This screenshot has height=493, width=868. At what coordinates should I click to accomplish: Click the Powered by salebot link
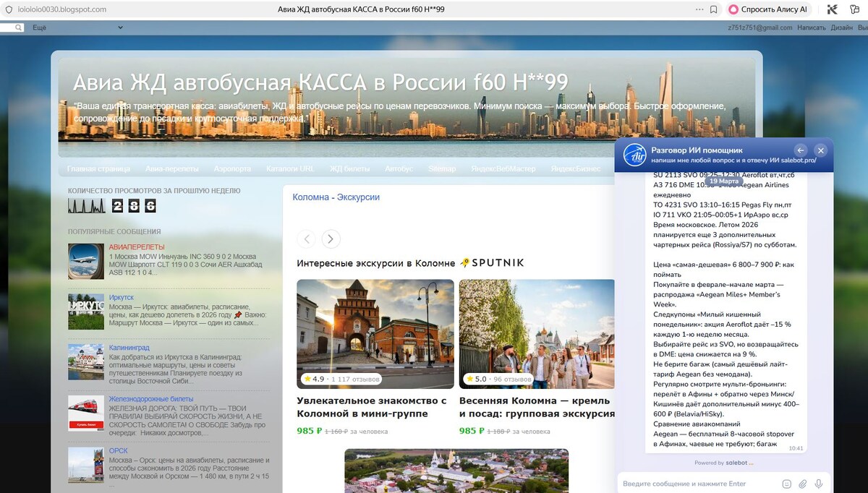pyautogui.click(x=724, y=463)
